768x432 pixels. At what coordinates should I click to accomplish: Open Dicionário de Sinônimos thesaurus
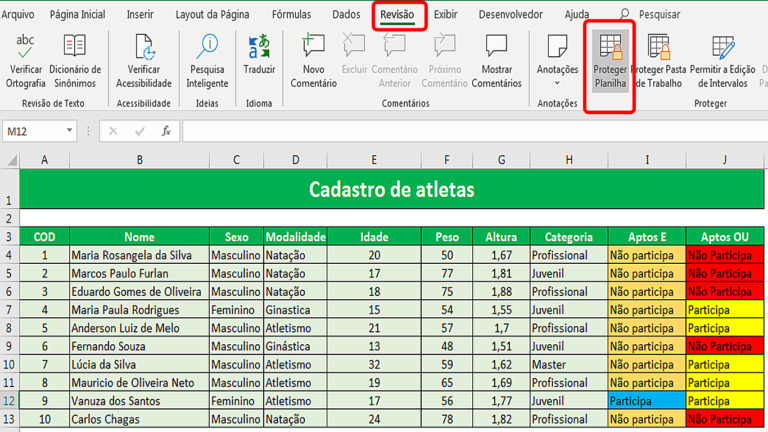[74, 61]
